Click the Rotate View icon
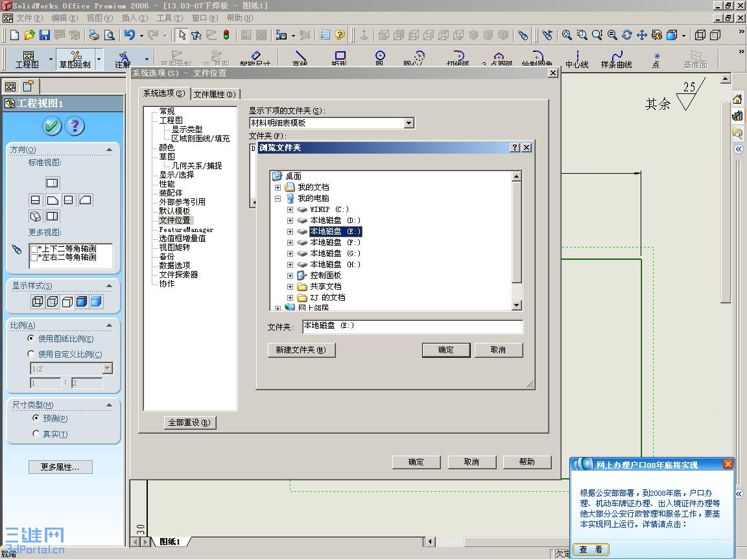Viewport: 747px width, 560px height. pos(627,35)
